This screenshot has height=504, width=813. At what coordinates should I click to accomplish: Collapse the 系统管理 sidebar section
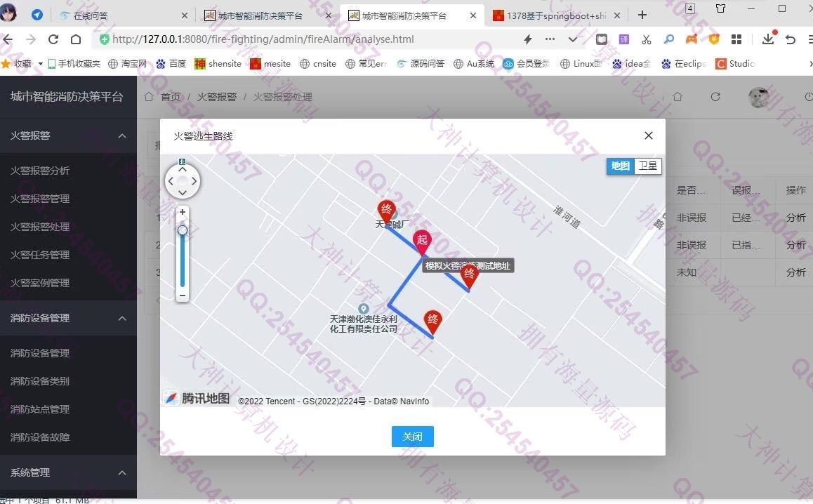click(122, 473)
